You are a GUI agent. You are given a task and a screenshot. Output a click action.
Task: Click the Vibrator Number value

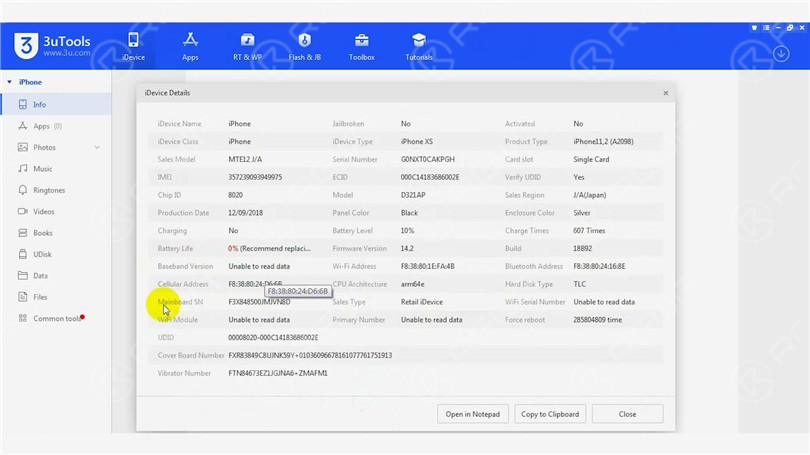point(278,373)
